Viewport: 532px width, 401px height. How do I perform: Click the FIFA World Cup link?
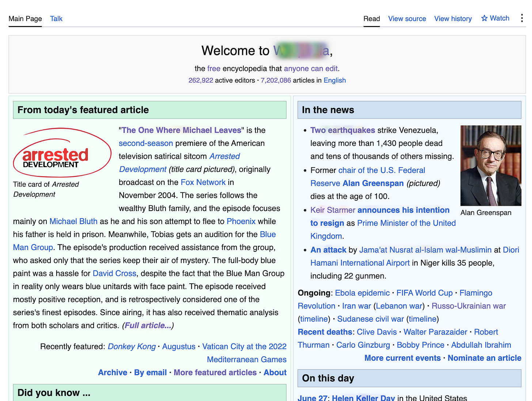425,293
